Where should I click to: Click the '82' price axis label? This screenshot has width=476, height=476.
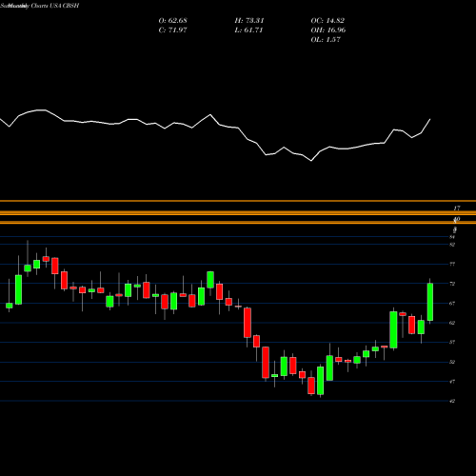coord(452,245)
